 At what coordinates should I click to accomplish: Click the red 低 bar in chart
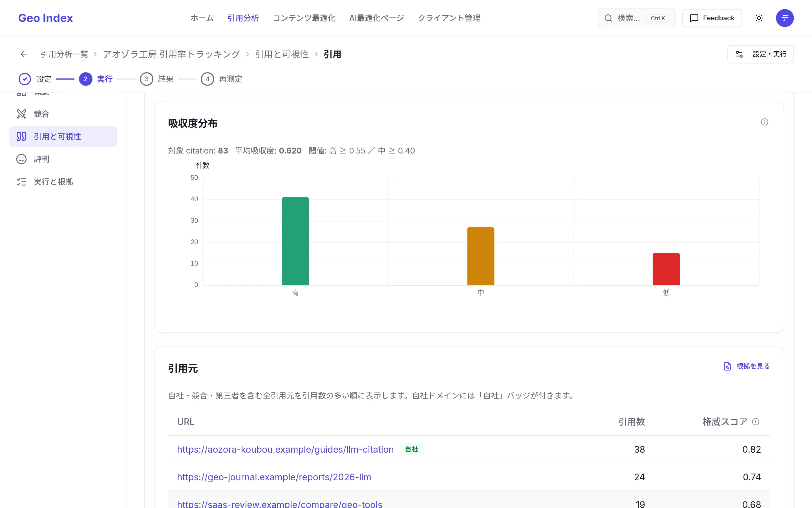click(666, 269)
